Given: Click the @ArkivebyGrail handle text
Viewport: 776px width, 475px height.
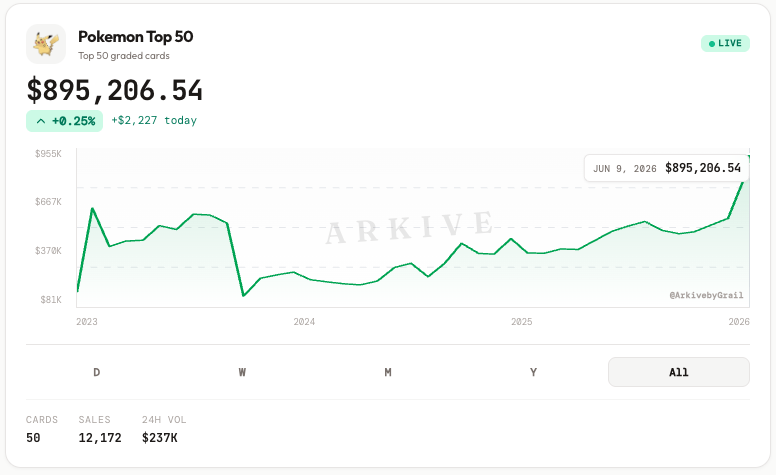Looking at the screenshot, I should 706,295.
